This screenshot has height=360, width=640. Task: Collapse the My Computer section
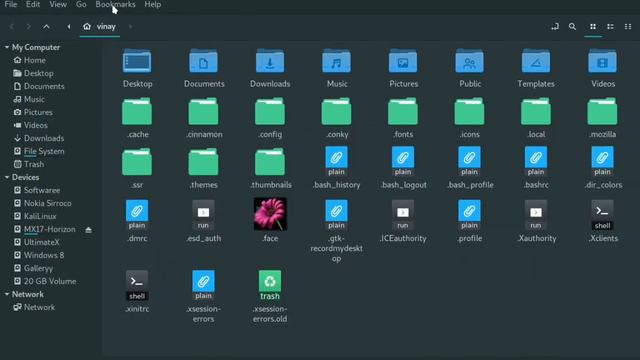coord(7,47)
